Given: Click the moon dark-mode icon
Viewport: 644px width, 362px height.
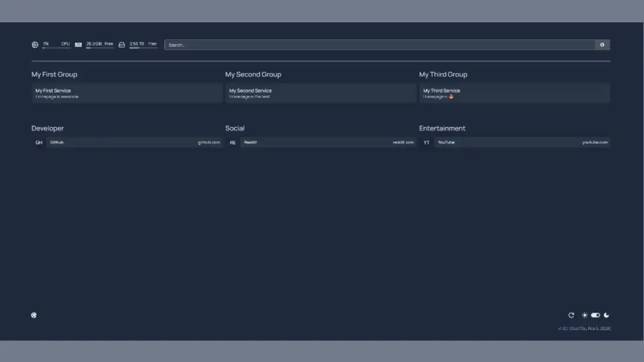Looking at the screenshot, I should click(x=607, y=315).
